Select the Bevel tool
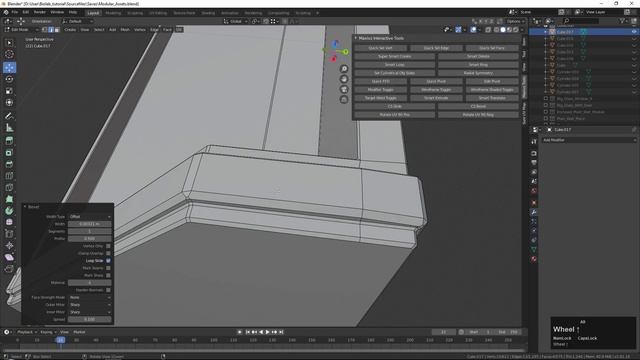 (9, 164)
